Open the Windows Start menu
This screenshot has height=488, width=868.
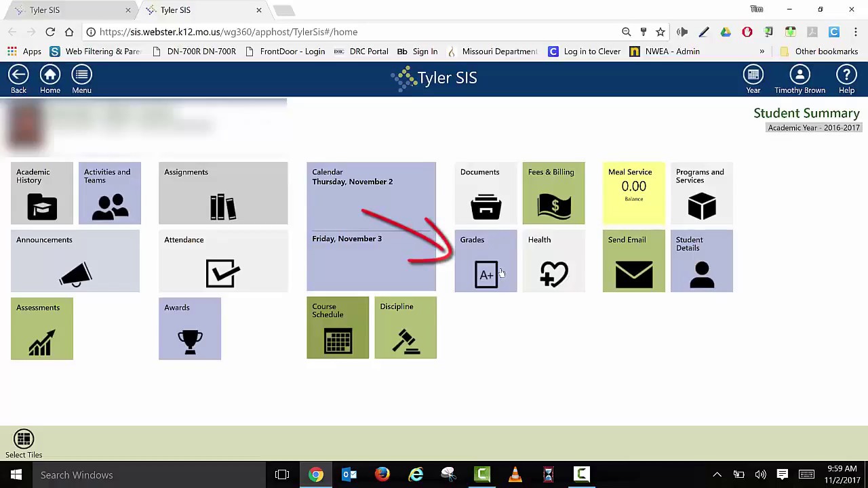click(16, 475)
